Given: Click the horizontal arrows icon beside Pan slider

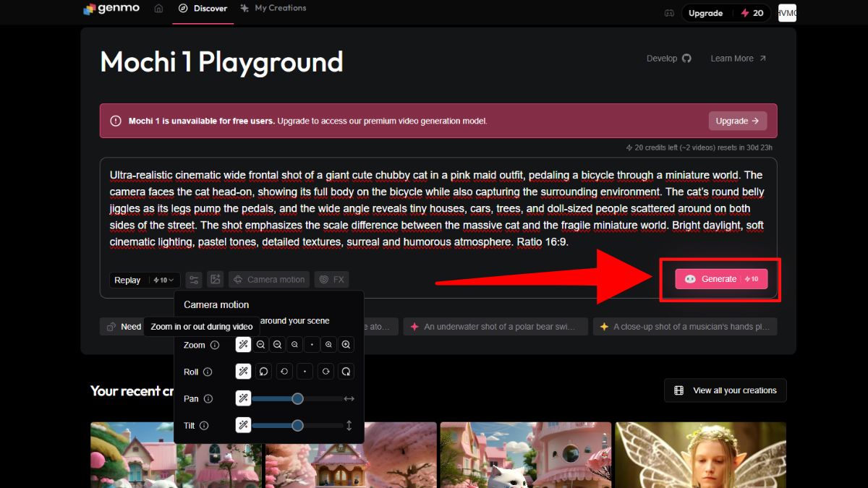Looking at the screenshot, I should pos(349,398).
